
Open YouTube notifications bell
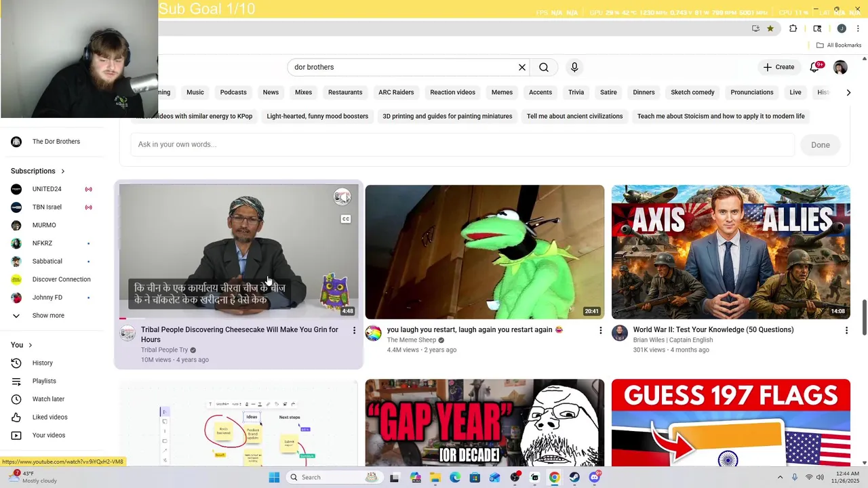tap(816, 67)
